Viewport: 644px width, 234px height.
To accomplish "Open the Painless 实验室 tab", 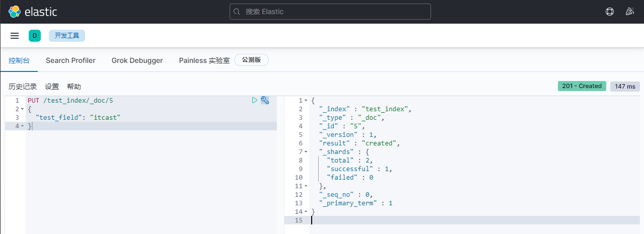I will (x=204, y=60).
